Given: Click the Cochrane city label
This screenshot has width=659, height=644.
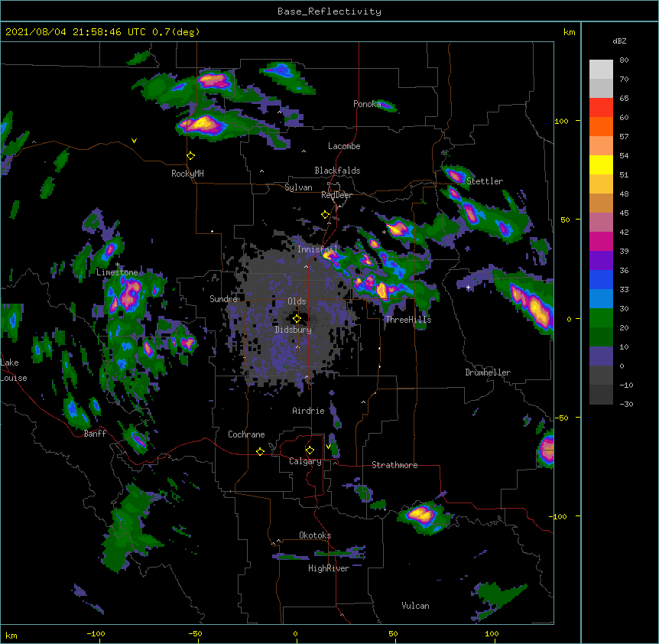Looking at the screenshot, I should tap(246, 434).
